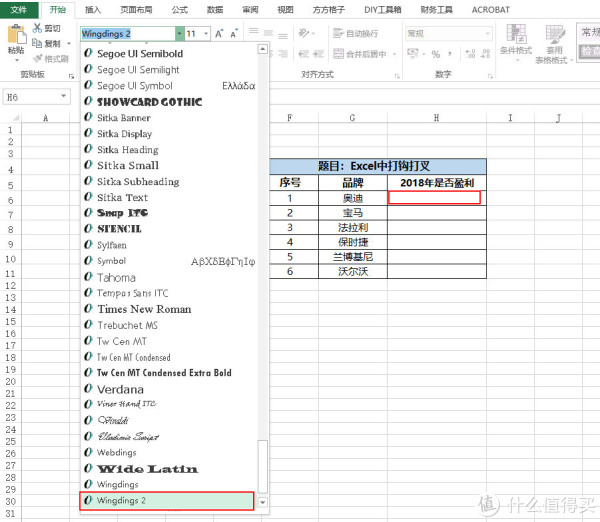Click the bottom align icon
Viewport: 600px width, 522px height.
(283, 35)
